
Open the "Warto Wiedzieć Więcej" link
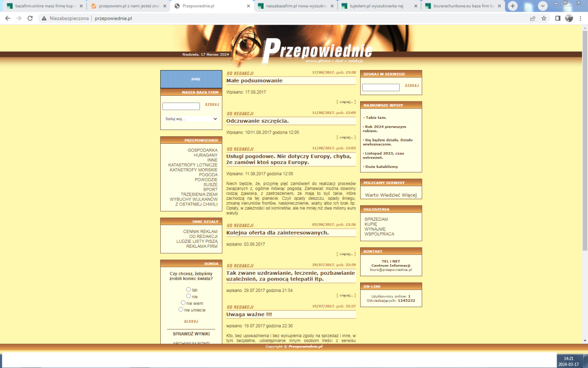pyautogui.click(x=391, y=195)
